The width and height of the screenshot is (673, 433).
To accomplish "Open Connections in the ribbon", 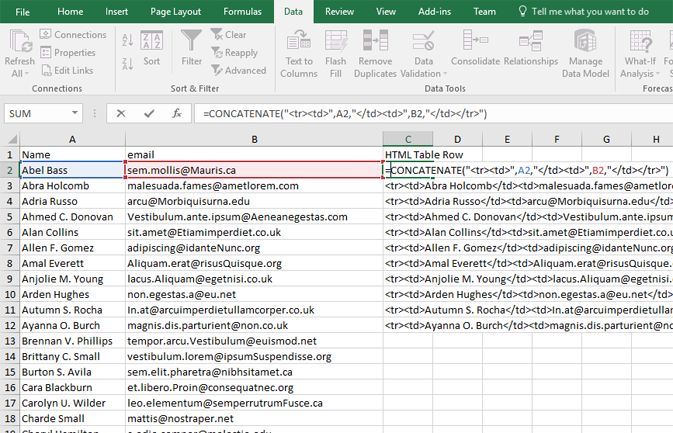I will point(73,34).
